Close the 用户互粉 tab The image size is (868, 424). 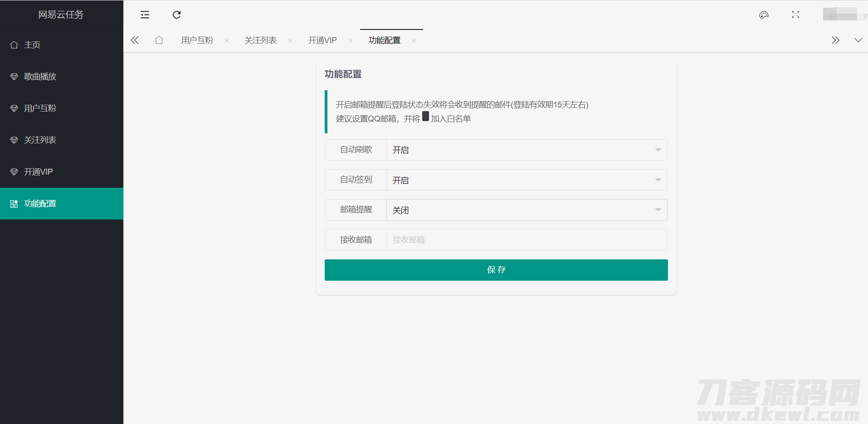click(226, 40)
